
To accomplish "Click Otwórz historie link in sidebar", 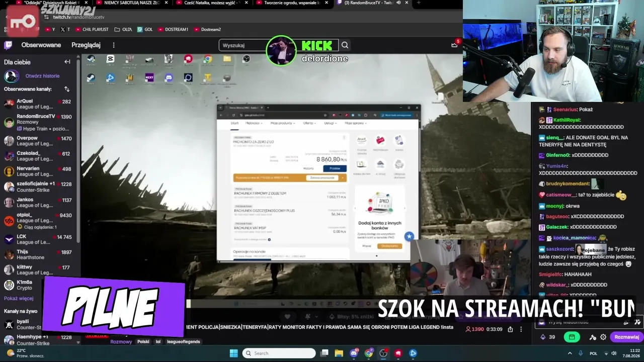I will pos(42,76).
